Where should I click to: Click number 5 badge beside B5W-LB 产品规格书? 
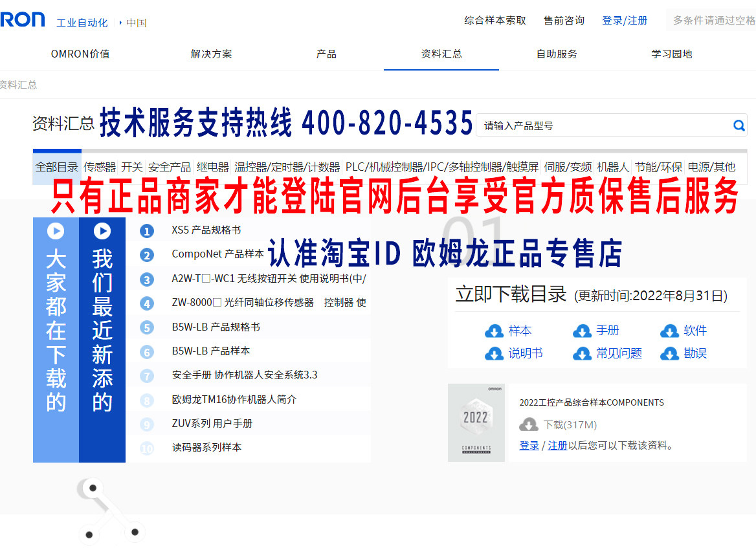[x=146, y=328]
